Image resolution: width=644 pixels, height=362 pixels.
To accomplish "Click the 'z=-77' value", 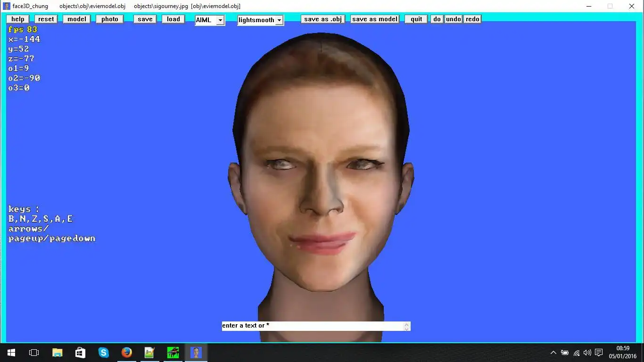I will (21, 59).
